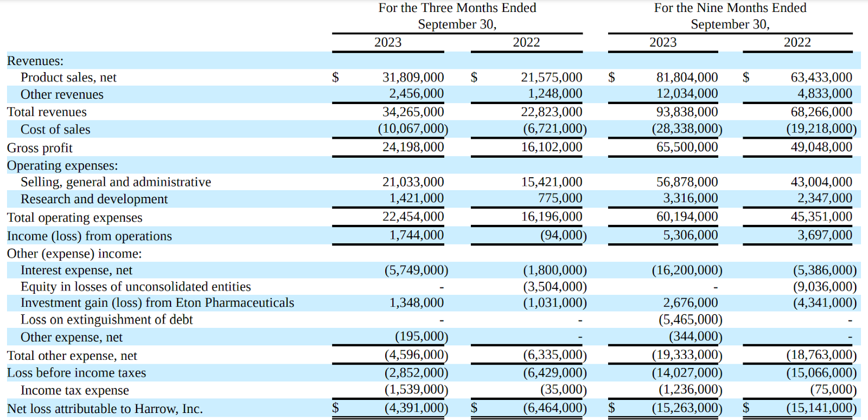Select 'Income (loss) from operations' label
This screenshot has height=420, width=868.
[89, 236]
